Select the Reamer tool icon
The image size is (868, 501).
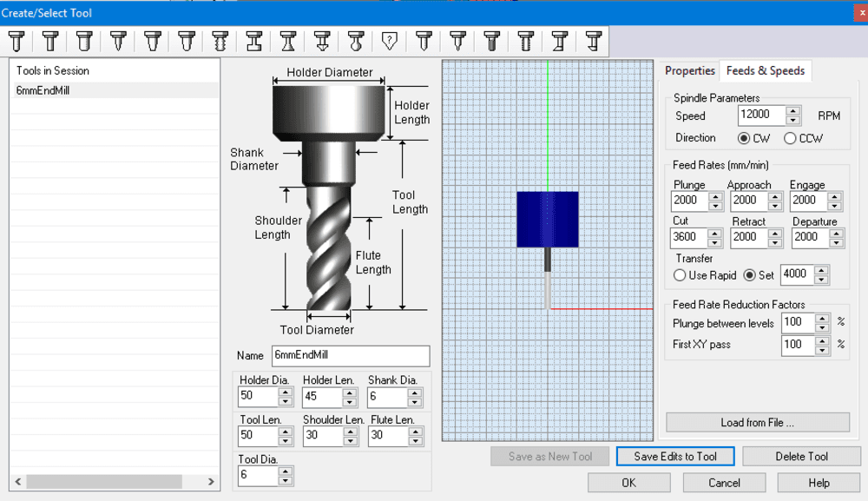(x=492, y=42)
